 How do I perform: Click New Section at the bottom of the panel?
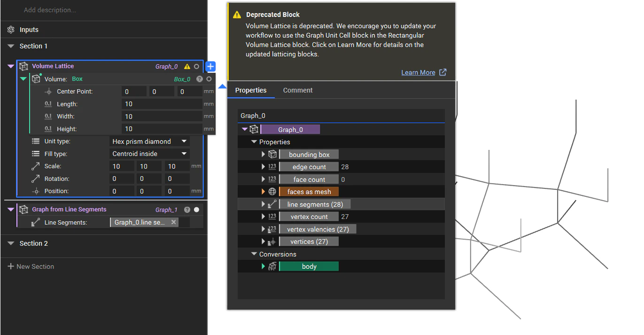pos(31,266)
